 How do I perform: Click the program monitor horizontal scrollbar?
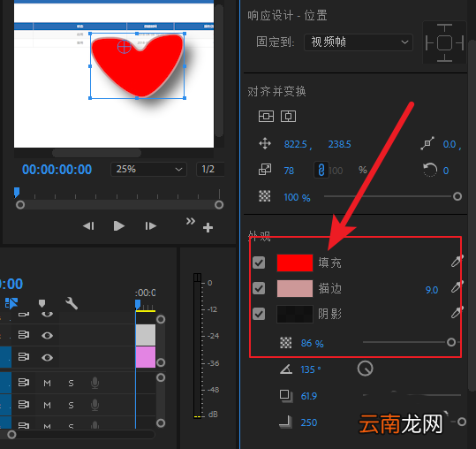[96, 153]
